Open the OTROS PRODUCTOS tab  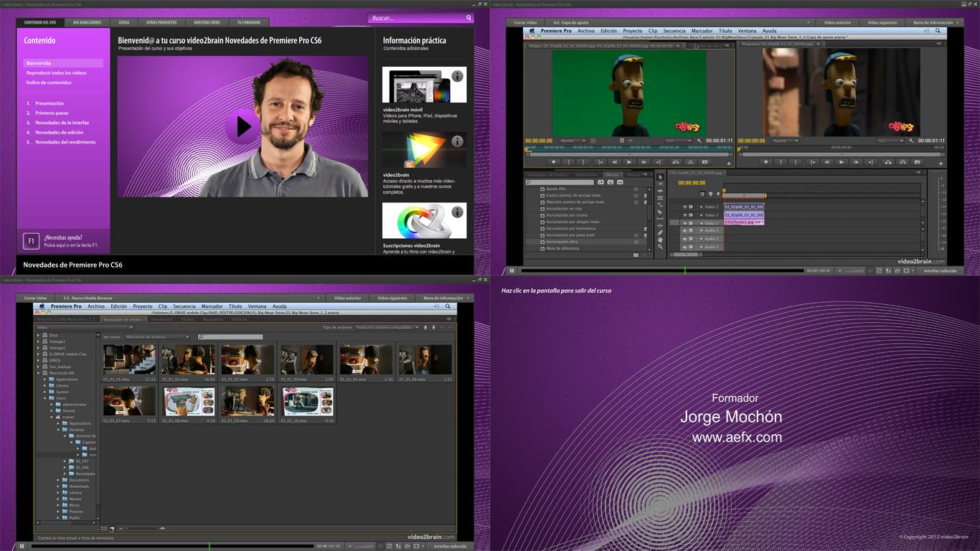(161, 22)
